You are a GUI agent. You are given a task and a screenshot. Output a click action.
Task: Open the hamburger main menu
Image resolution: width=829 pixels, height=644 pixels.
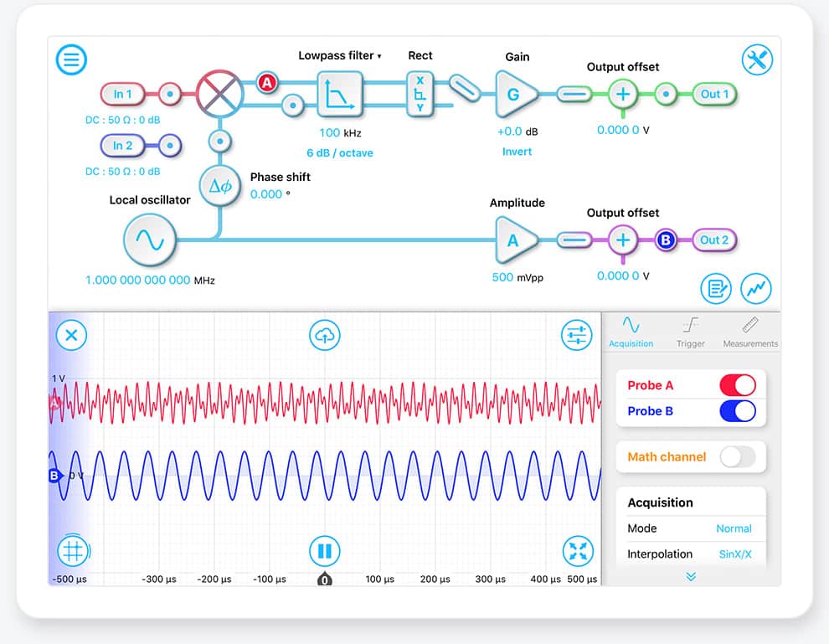(72, 59)
